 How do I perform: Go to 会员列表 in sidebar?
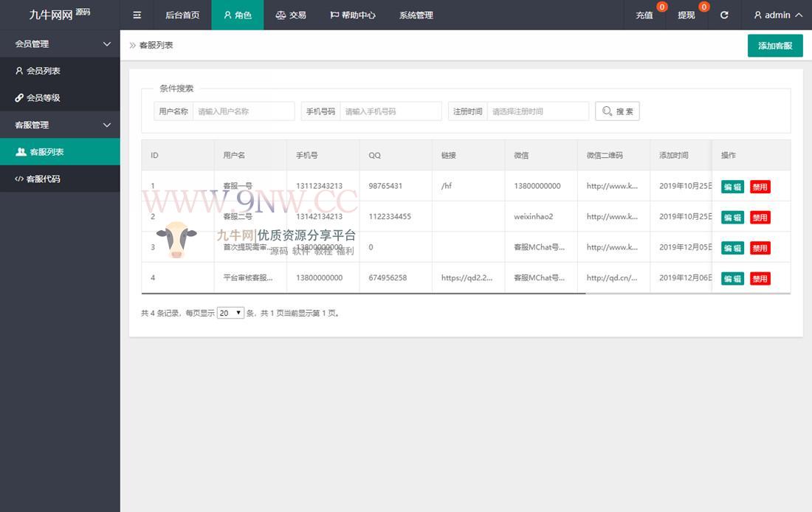coord(60,71)
